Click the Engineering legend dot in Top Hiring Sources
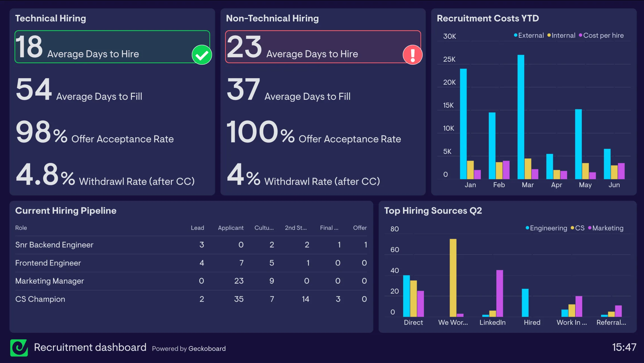Image resolution: width=644 pixels, height=363 pixels. [527, 228]
